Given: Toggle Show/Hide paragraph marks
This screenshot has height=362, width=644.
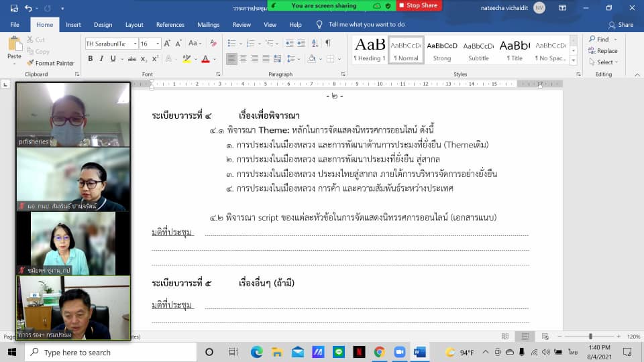Looking at the screenshot, I should coord(328,43).
